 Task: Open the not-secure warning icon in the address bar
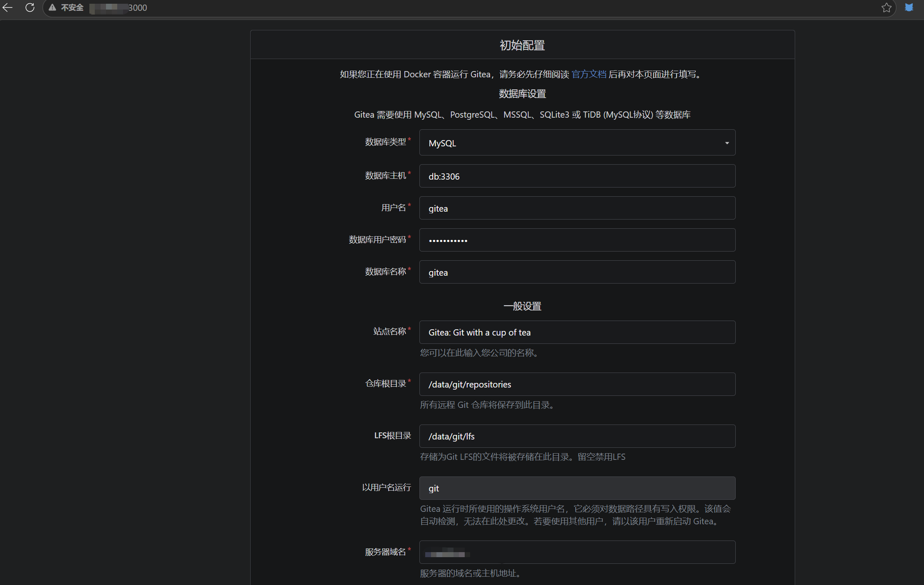click(x=52, y=7)
